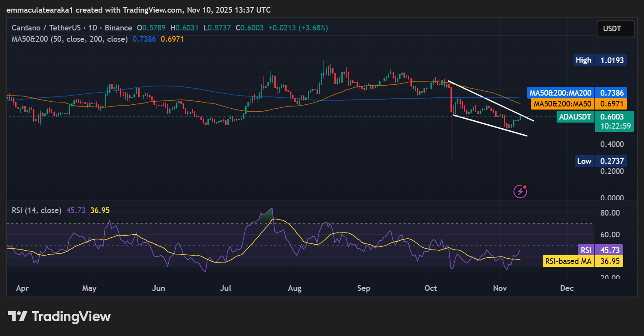Select the USDT currency button
Screen dimensions: 644x336
[x=615, y=28]
